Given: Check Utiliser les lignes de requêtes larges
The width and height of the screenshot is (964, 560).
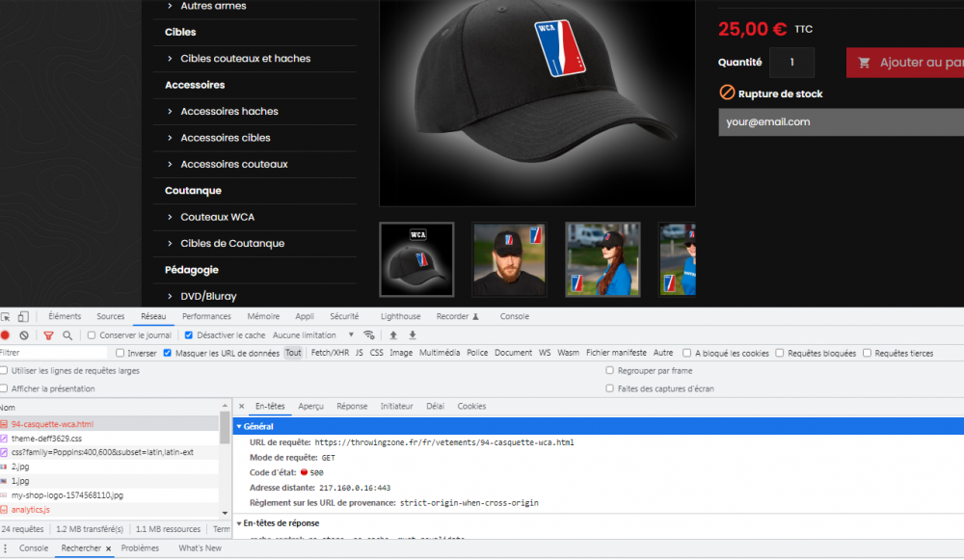Looking at the screenshot, I should point(4,371).
